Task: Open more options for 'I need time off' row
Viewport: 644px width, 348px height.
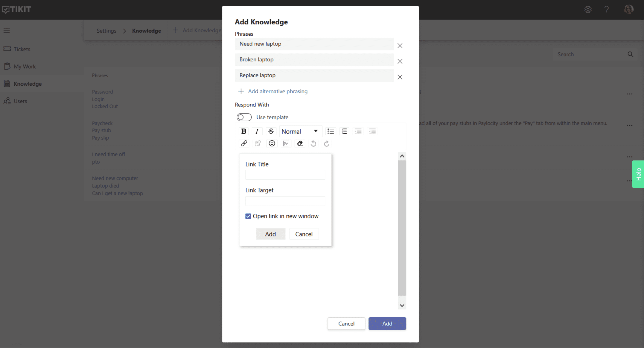Action: click(629, 157)
